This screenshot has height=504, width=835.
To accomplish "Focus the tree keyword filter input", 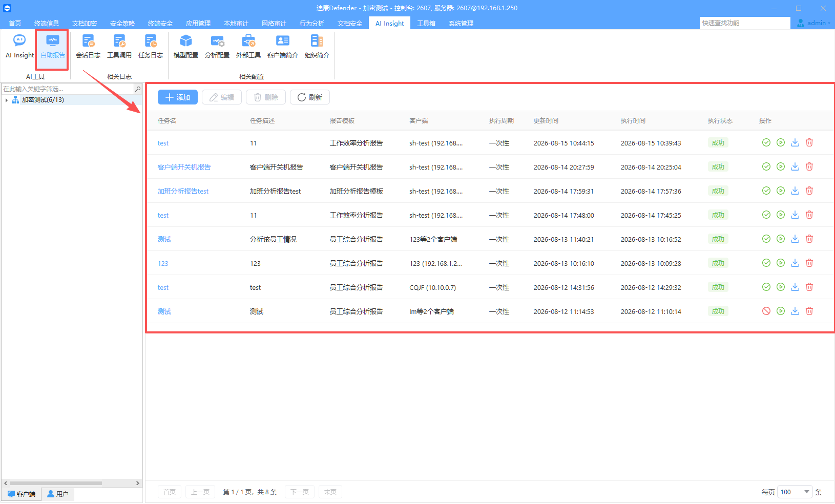I will [x=67, y=89].
